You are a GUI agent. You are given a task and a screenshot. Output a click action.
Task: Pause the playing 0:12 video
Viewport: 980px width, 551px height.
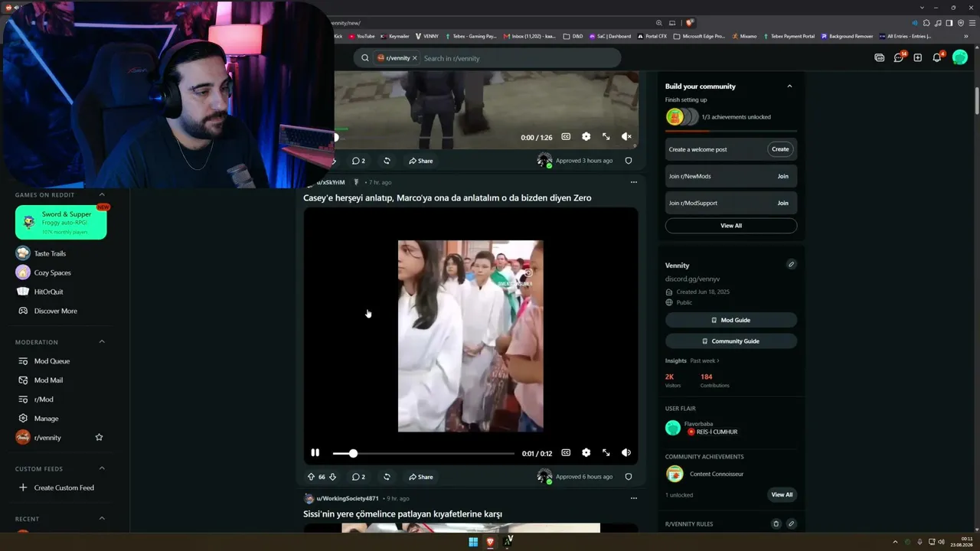[x=315, y=453]
